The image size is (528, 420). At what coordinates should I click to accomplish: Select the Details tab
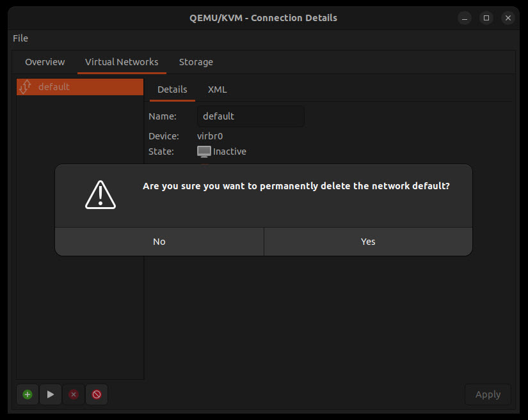click(x=172, y=89)
